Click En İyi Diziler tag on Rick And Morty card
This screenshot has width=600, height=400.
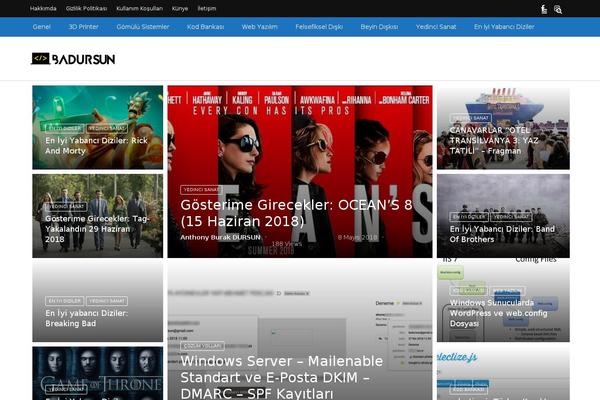point(64,129)
